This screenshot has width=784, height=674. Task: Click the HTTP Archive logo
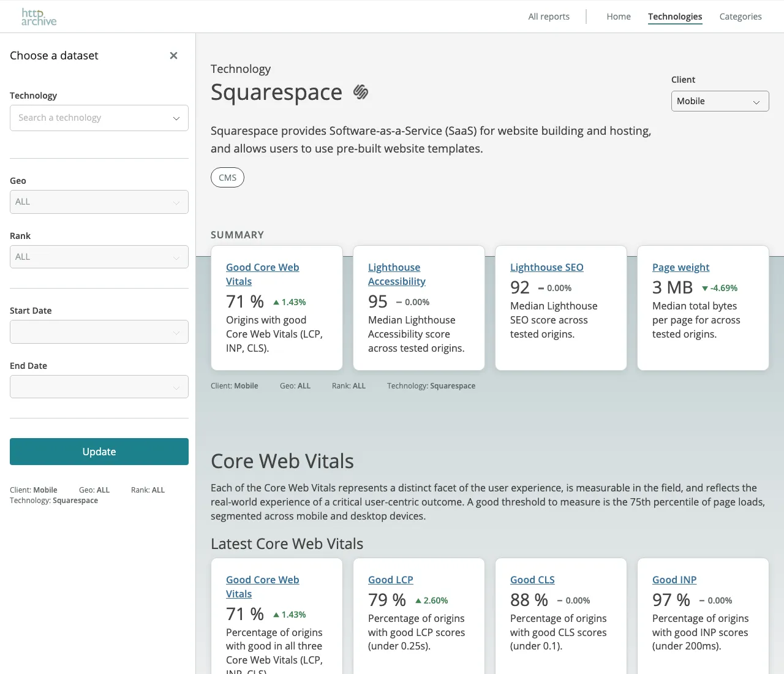coord(39,17)
